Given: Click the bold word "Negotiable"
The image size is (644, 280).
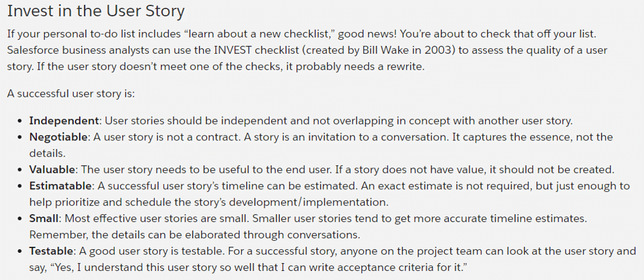Looking at the screenshot, I should coord(59,137).
